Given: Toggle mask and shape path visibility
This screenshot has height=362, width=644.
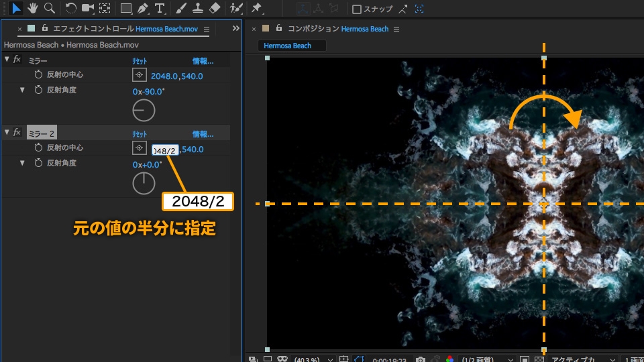Looking at the screenshot, I should 360,359.
